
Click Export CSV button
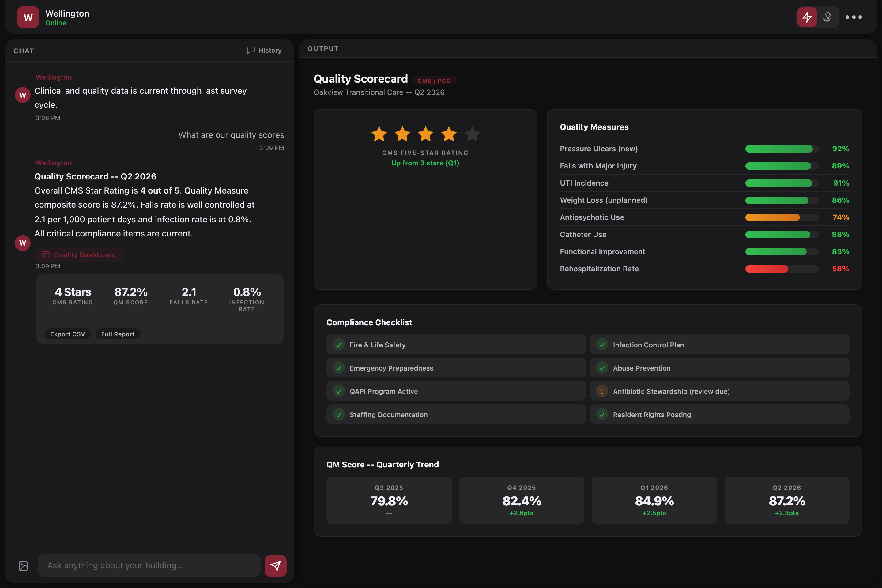[x=67, y=334]
